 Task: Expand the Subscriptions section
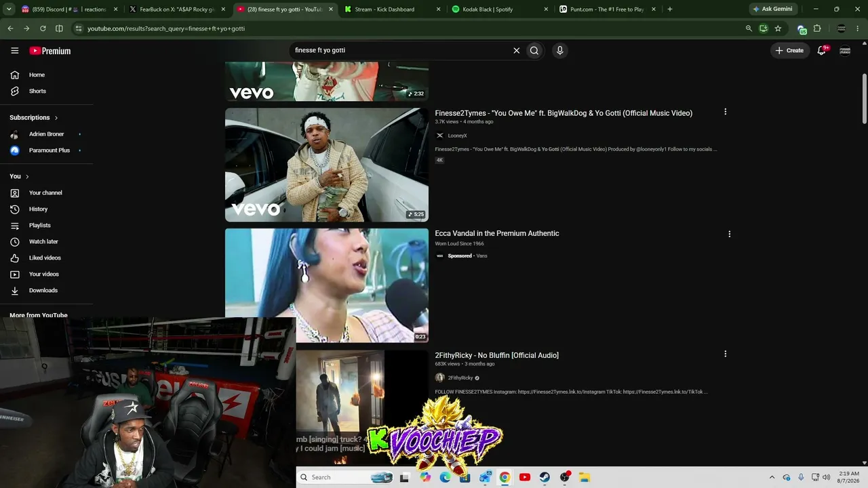point(34,117)
